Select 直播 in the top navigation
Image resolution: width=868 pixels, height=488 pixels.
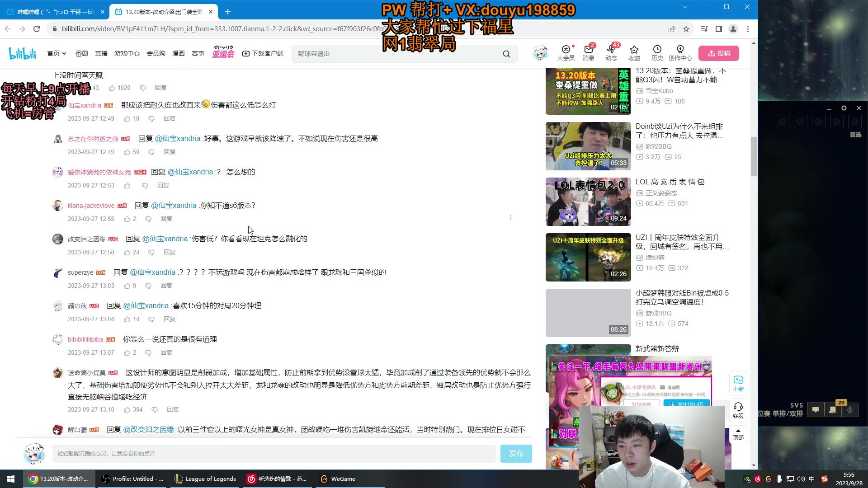click(101, 53)
